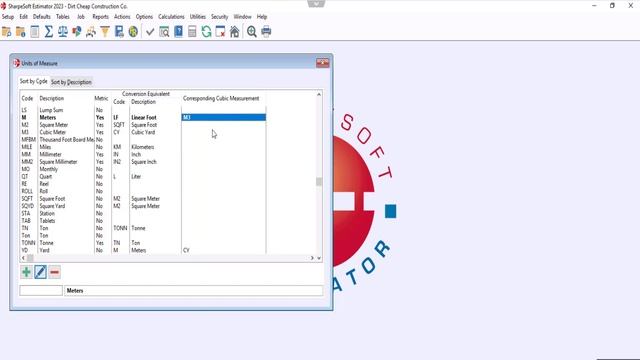
Task: Click the Meters description input field
Action: click(x=193, y=291)
